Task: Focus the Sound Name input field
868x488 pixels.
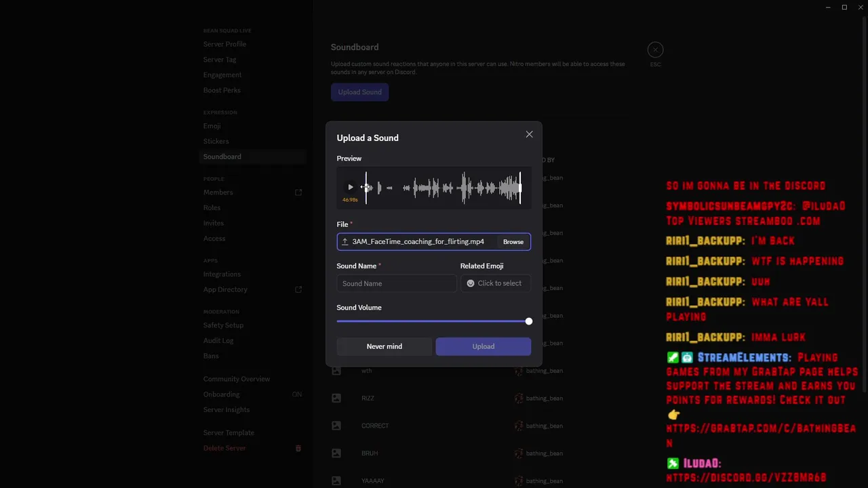Action: (396, 283)
